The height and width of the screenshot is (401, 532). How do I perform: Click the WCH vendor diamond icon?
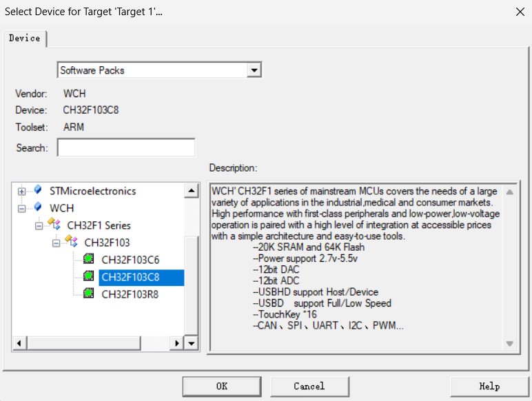(x=38, y=206)
